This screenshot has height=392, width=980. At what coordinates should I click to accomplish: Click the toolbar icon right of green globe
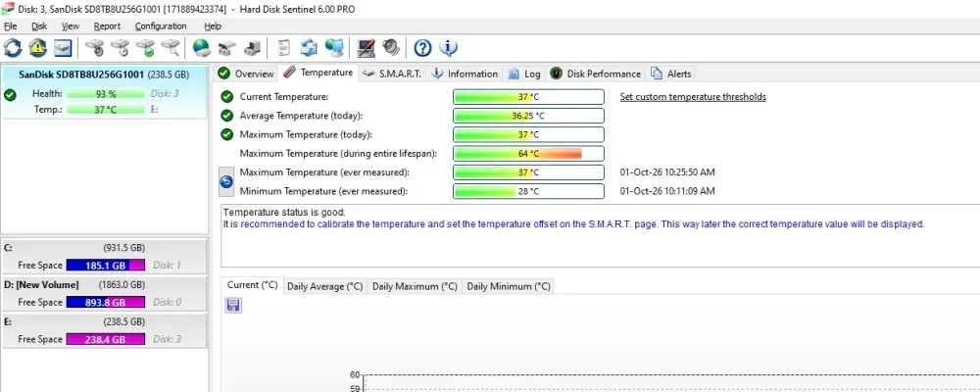[x=226, y=47]
